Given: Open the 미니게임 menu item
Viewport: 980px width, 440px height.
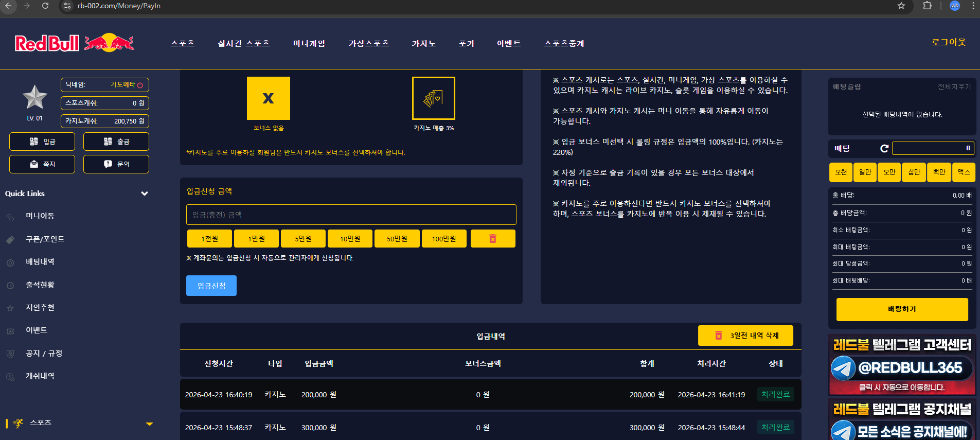Looking at the screenshot, I should (309, 43).
